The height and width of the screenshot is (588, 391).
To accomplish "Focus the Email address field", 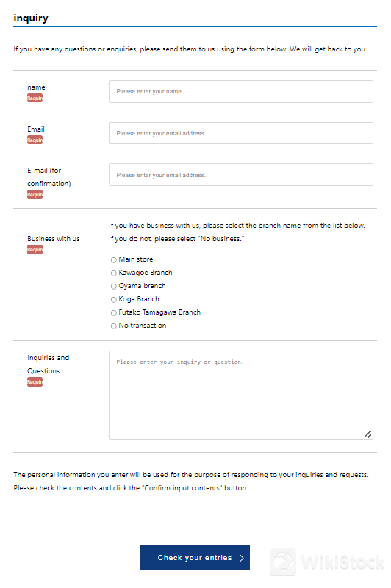I will coord(240,133).
